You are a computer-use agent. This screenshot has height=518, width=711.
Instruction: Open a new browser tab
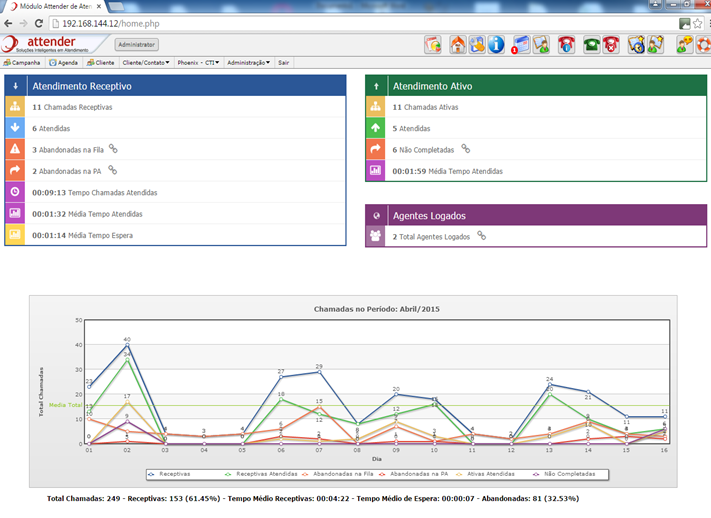pos(117,6)
